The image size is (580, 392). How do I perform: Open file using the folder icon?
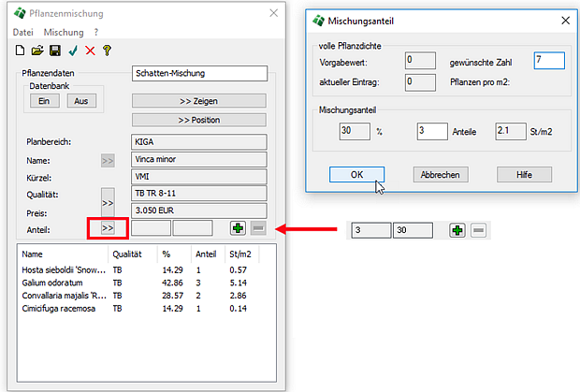click(x=37, y=50)
